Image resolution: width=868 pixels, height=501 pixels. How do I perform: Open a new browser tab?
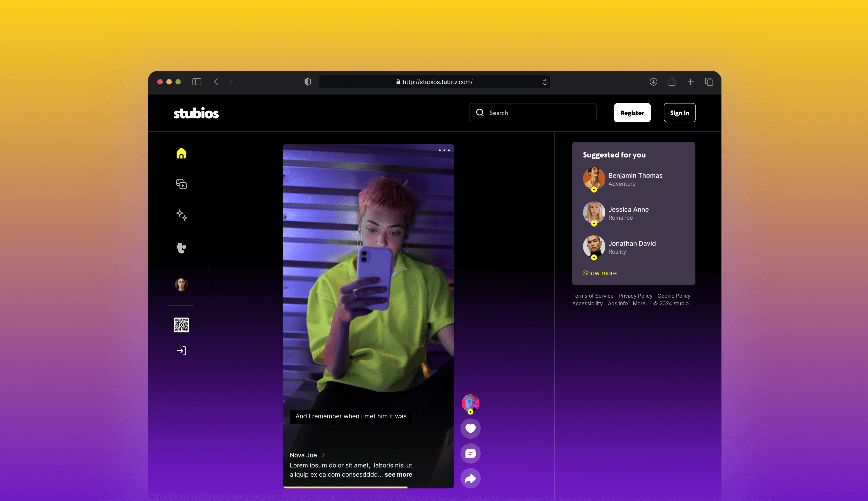(x=691, y=82)
